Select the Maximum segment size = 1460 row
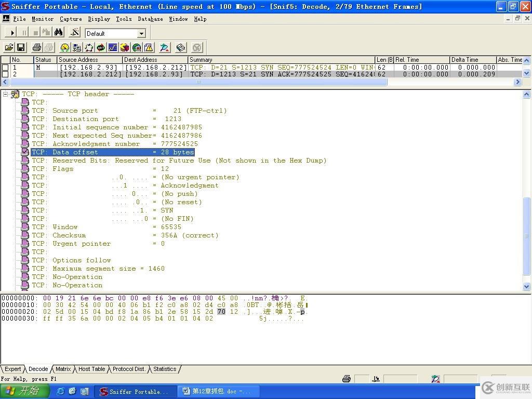532x399 pixels. pyautogui.click(x=98, y=269)
